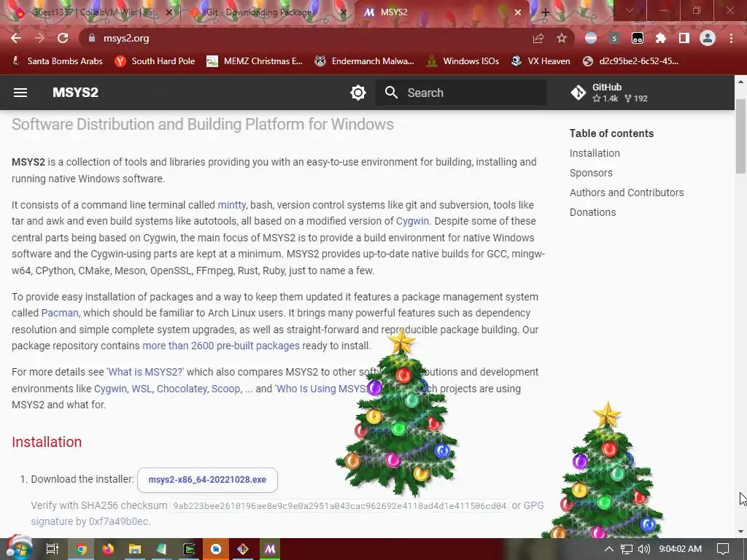Open the Chrome profile avatar
The image size is (747, 560).
[708, 38]
